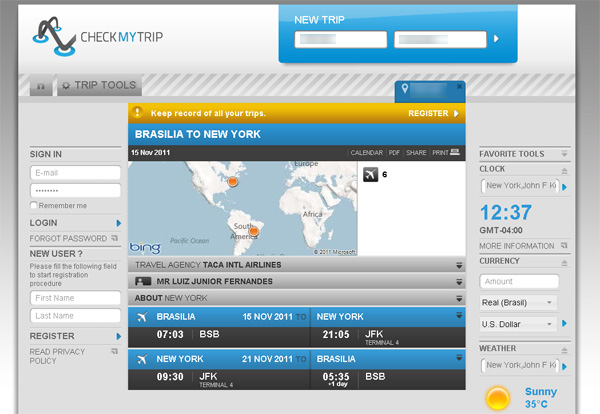This screenshot has height=414, width=600.
Task: Expand the ABOUT NEW YORK section
Action: click(297, 298)
